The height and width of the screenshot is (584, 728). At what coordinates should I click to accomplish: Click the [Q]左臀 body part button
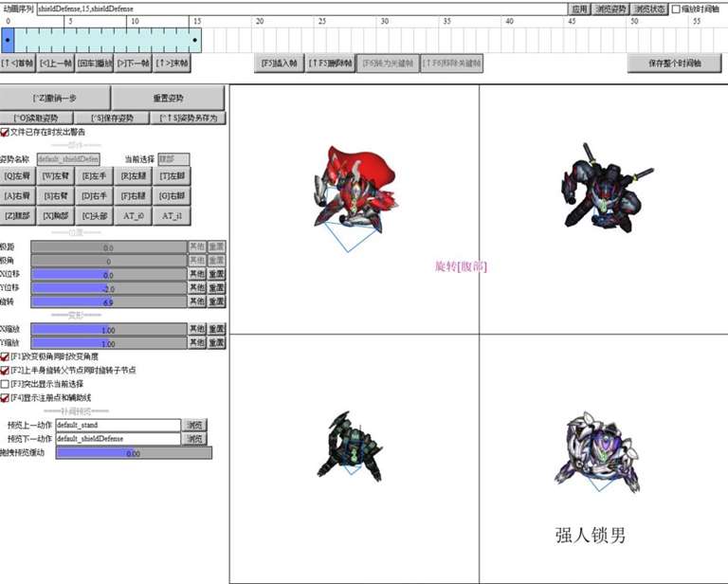coord(18,175)
